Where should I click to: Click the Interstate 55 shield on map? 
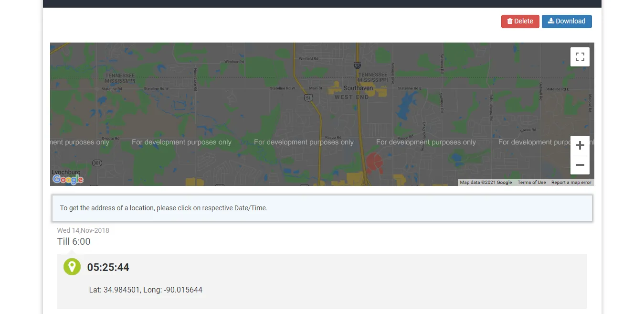click(x=358, y=65)
